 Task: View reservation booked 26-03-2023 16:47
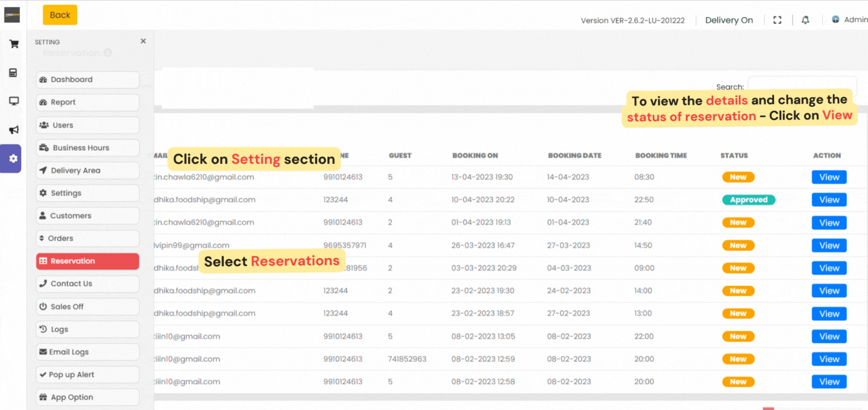(829, 245)
